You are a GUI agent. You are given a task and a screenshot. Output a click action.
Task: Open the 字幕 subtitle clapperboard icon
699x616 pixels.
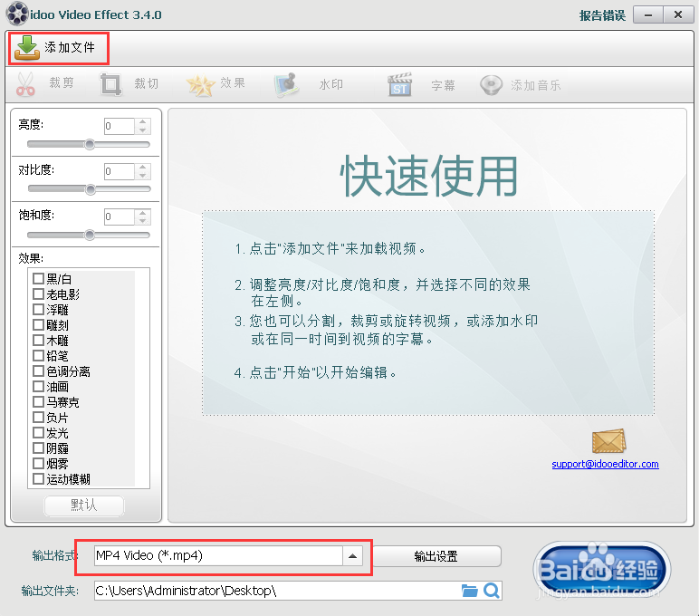(399, 84)
